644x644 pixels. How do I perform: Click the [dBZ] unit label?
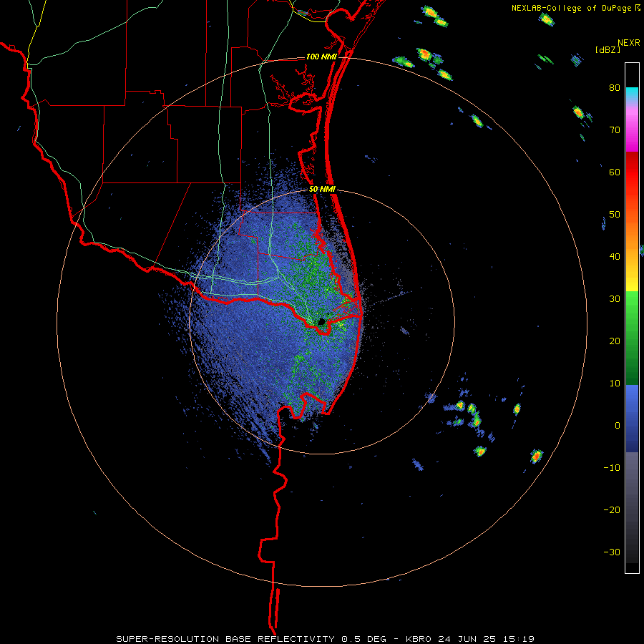click(608, 49)
